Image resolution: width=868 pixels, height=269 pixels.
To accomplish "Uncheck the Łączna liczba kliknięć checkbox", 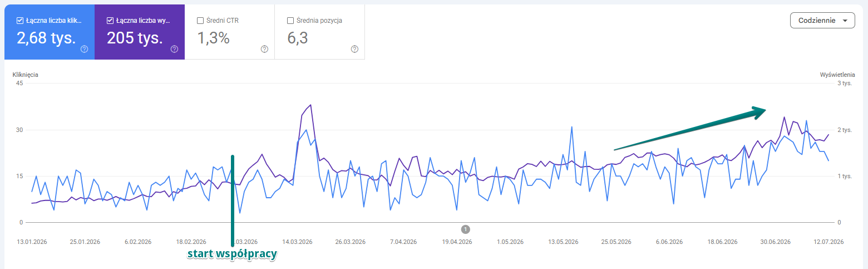I will click(20, 21).
